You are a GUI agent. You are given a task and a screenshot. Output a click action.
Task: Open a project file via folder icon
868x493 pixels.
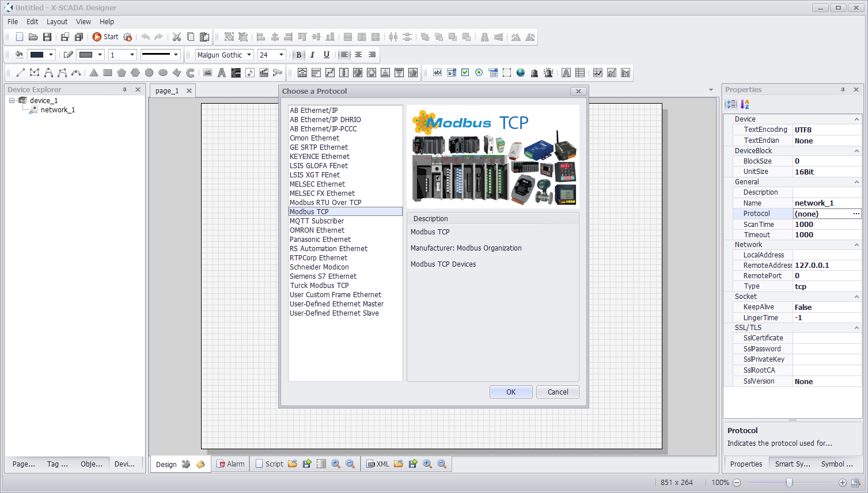coord(33,37)
